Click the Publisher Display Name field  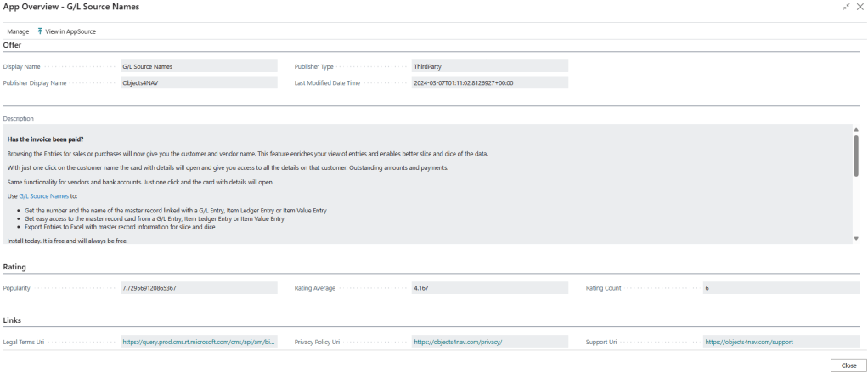199,83
